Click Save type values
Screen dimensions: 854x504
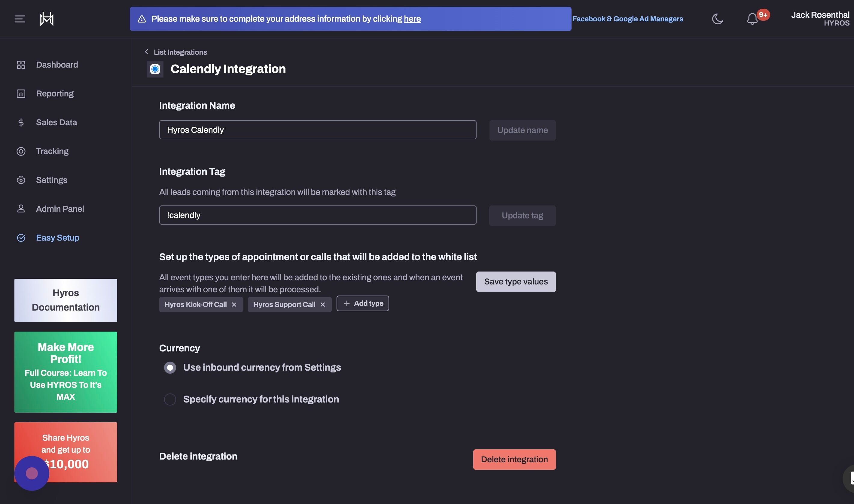pyautogui.click(x=516, y=282)
